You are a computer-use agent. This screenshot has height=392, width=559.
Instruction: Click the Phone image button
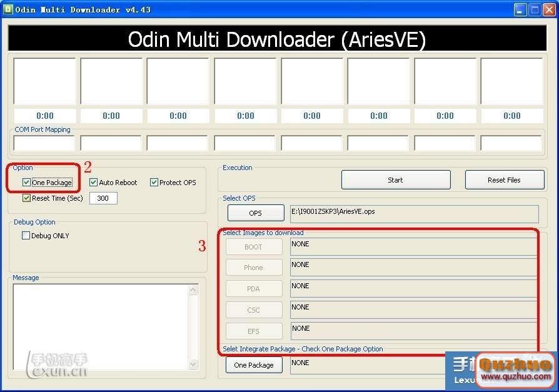[x=254, y=268]
